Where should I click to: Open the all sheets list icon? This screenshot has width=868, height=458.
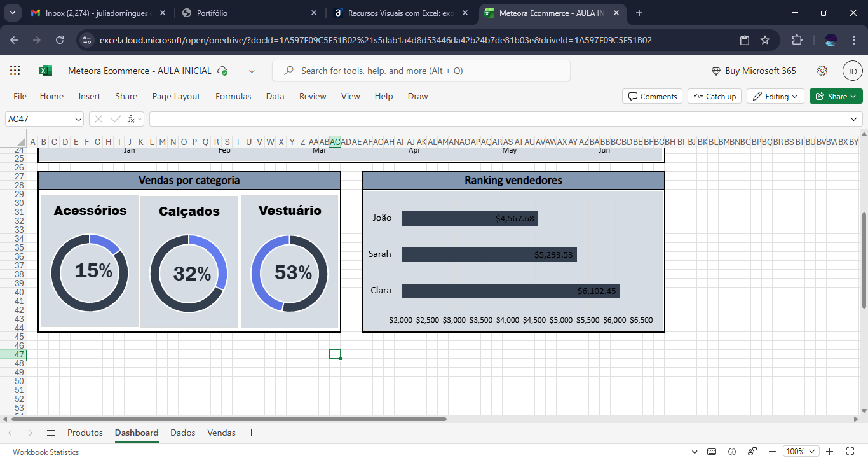pyautogui.click(x=51, y=433)
